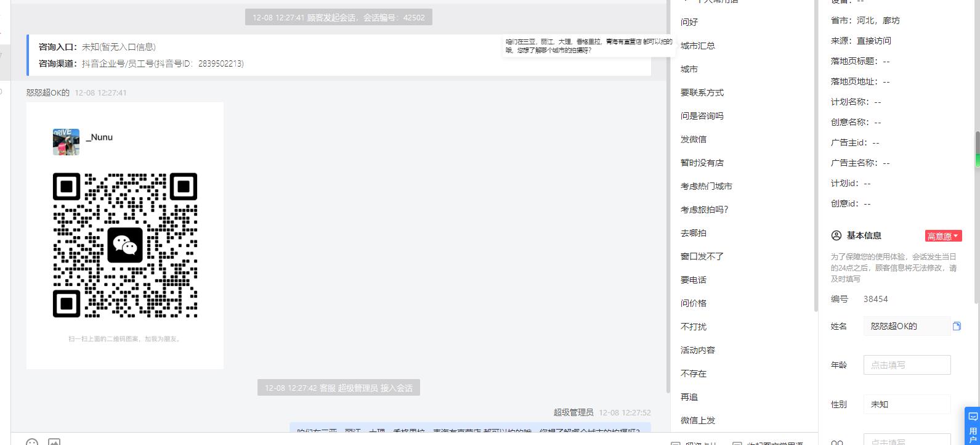
Task: Click the 年龄 input field
Action: coord(907,365)
